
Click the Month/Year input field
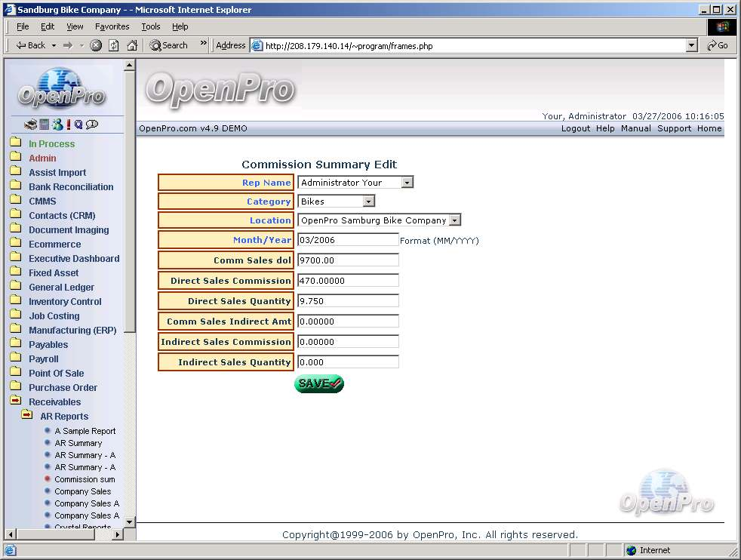348,240
